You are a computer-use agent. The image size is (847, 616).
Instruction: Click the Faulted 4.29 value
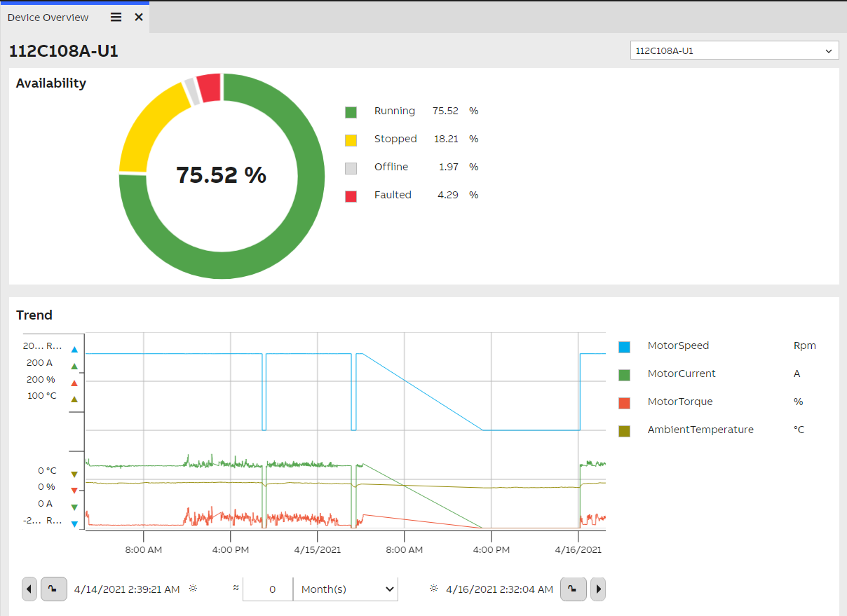(448, 195)
